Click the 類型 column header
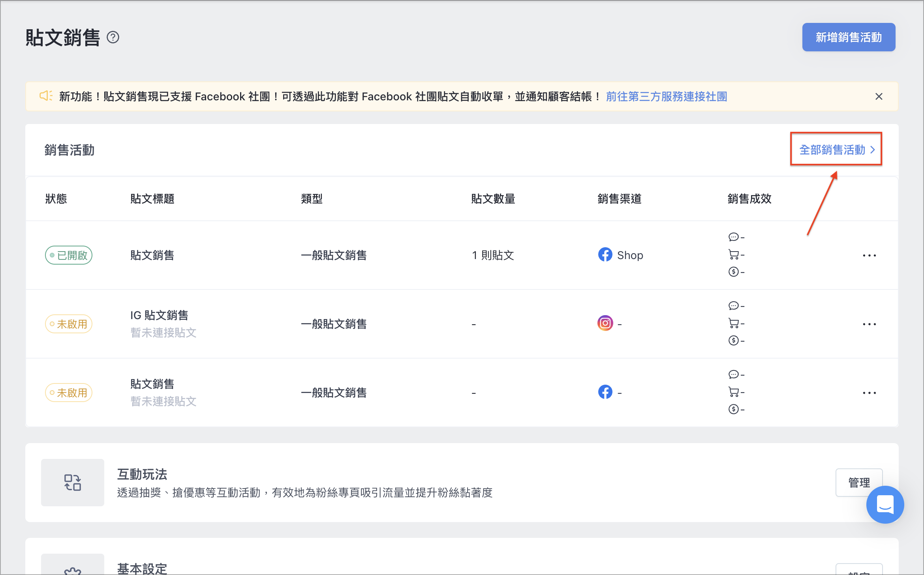Image resolution: width=924 pixels, height=575 pixels. point(312,199)
